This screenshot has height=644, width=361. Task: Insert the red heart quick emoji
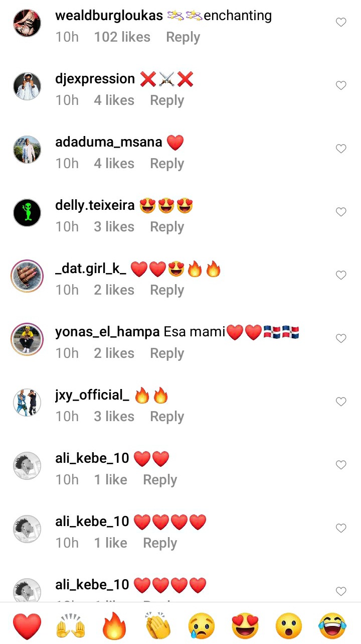pyautogui.click(x=27, y=626)
